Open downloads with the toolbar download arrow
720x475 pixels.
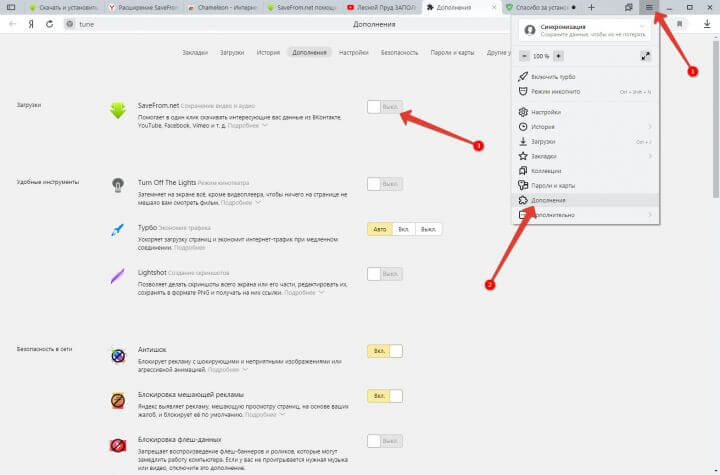point(707,24)
